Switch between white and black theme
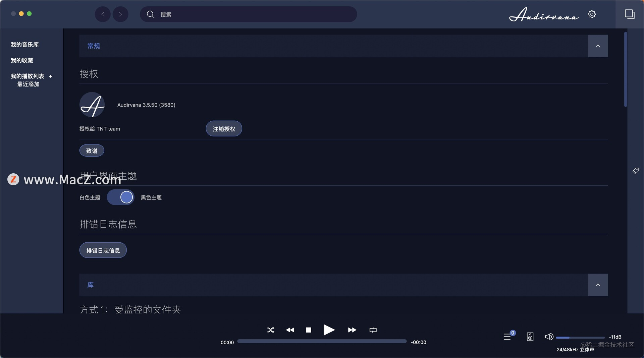Screen dimensions: 644x358 (x=120, y=197)
